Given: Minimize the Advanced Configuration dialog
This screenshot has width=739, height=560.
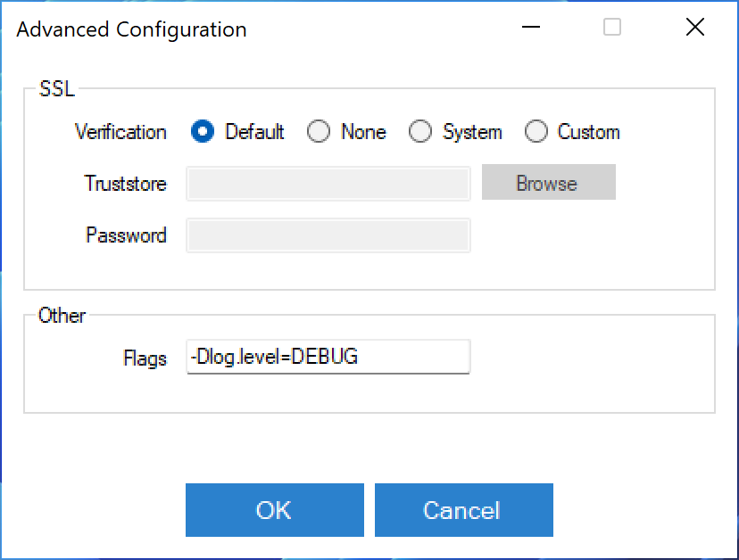Looking at the screenshot, I should tap(531, 28).
